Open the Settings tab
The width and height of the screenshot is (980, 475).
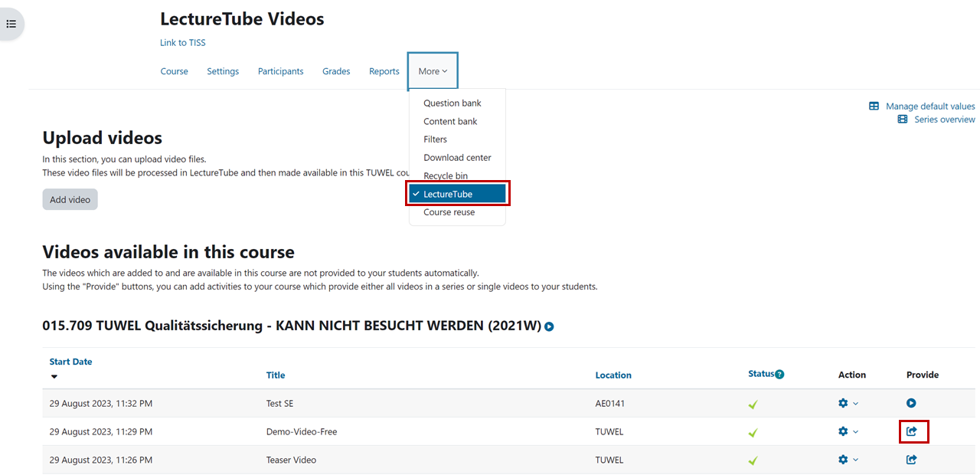pyautogui.click(x=223, y=71)
